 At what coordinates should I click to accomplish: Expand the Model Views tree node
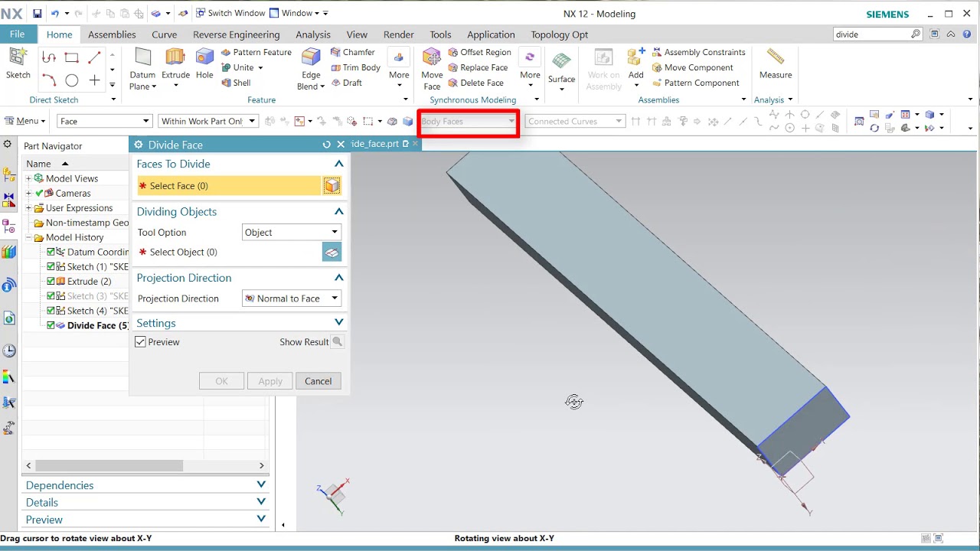point(29,178)
